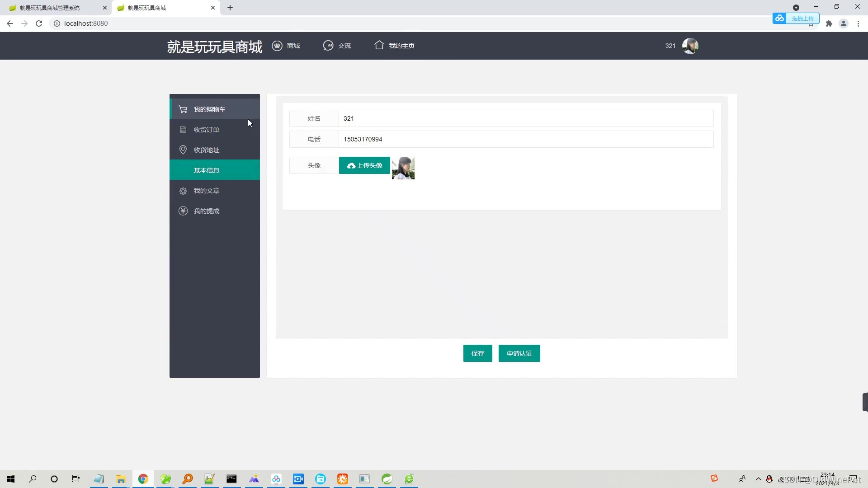
Task: Focus the 电话 input field
Action: (x=526, y=139)
